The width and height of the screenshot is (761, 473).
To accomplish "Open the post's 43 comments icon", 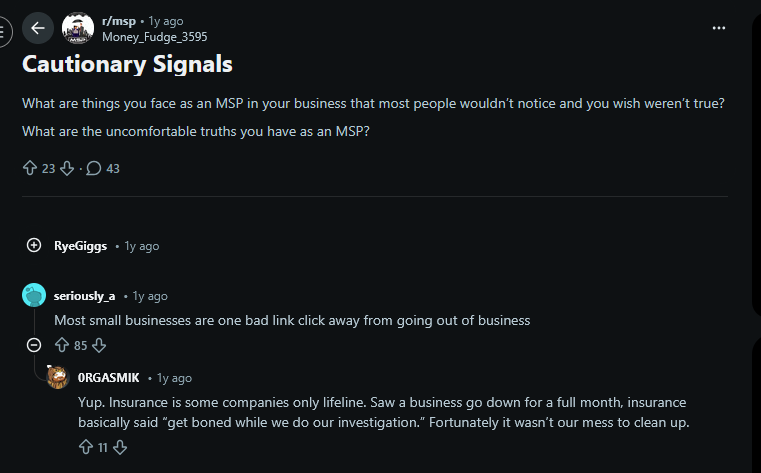I will (x=94, y=168).
